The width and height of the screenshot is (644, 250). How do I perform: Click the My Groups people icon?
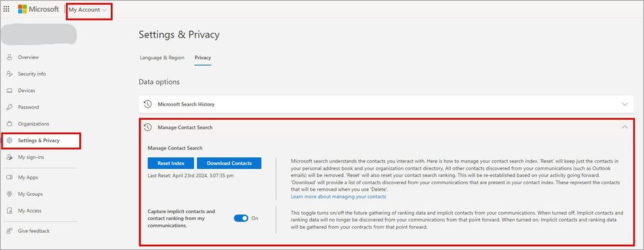(x=10, y=194)
